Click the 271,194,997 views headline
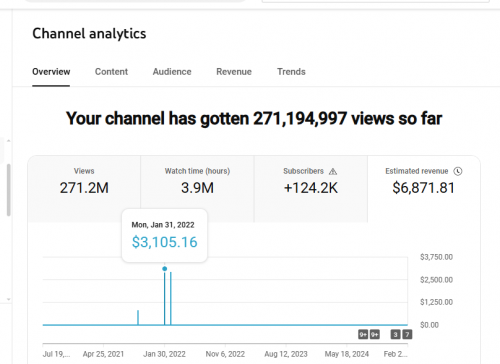Screen dimensions: 500x364 tap(254, 118)
